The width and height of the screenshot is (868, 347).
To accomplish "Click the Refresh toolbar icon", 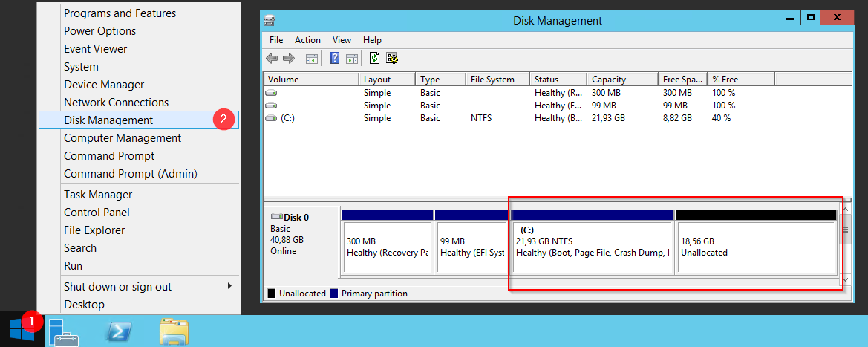I will pyautogui.click(x=375, y=59).
